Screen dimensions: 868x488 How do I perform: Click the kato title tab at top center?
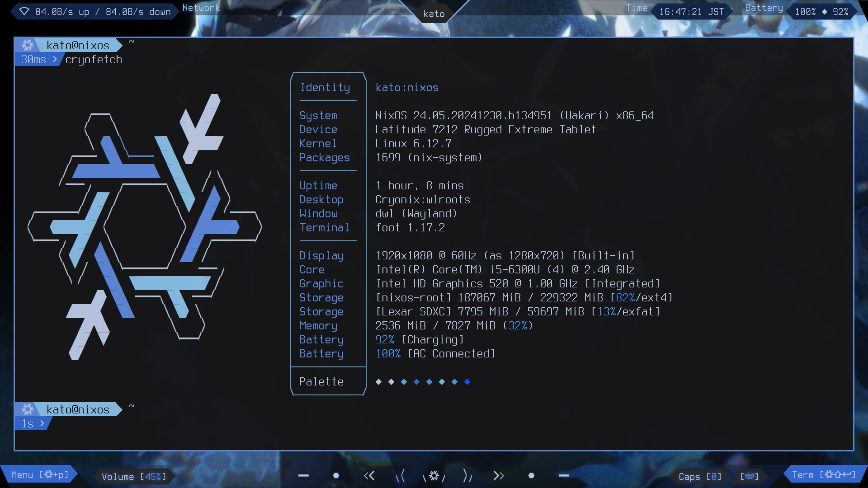tap(434, 14)
